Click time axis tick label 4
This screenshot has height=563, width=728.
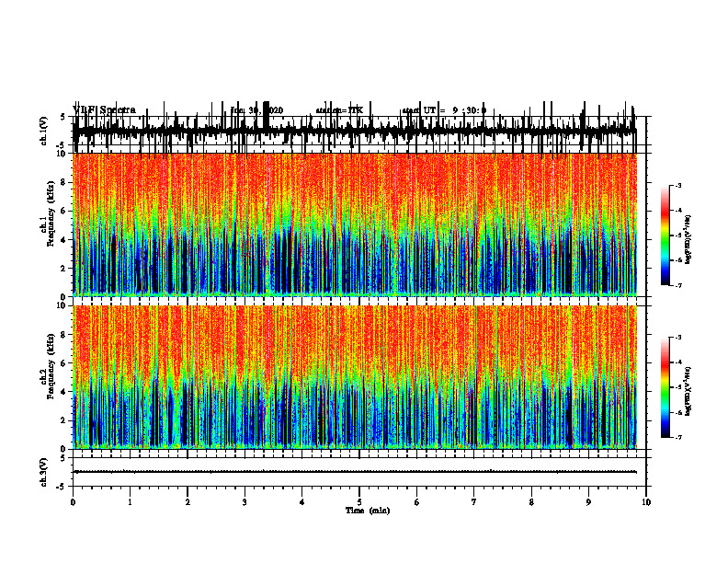(x=302, y=502)
